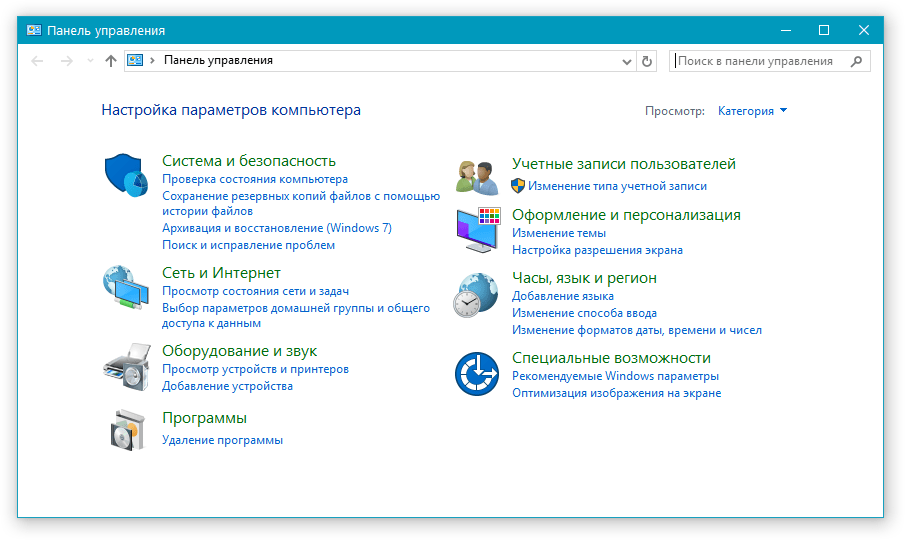The width and height of the screenshot is (905, 540).
Task: Open Система и безопасность category
Action: 249,160
